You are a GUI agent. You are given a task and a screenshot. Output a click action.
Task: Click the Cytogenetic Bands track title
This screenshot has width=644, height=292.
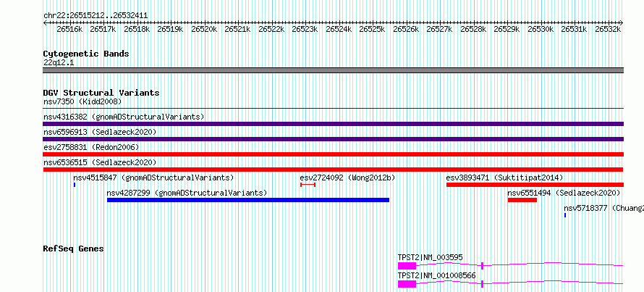(86, 54)
